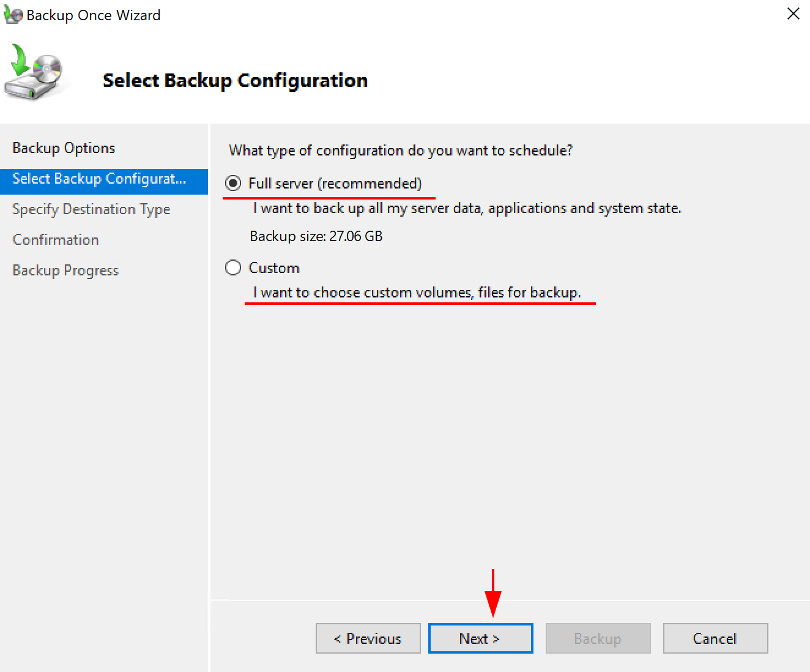Click the disabled Backup button
This screenshot has width=810, height=672.
click(598, 638)
